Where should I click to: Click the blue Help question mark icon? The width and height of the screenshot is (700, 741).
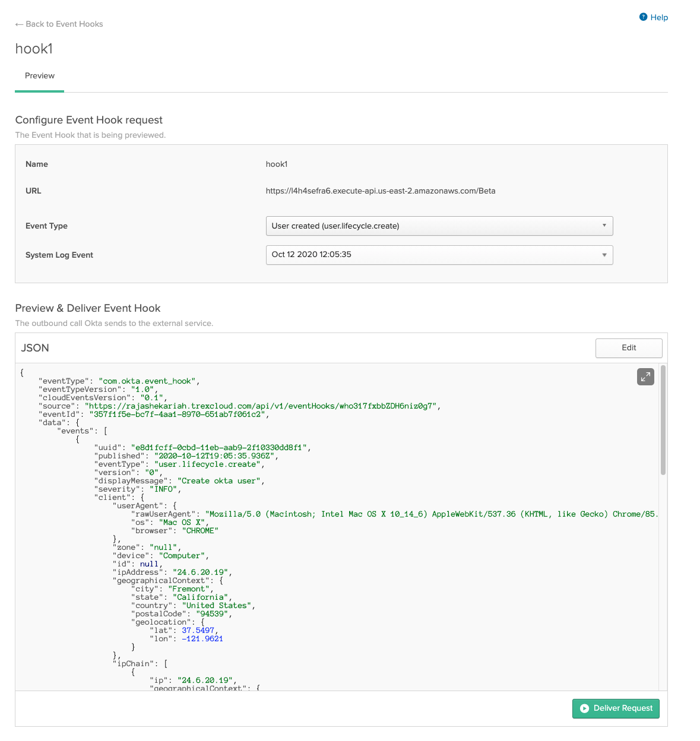(643, 17)
